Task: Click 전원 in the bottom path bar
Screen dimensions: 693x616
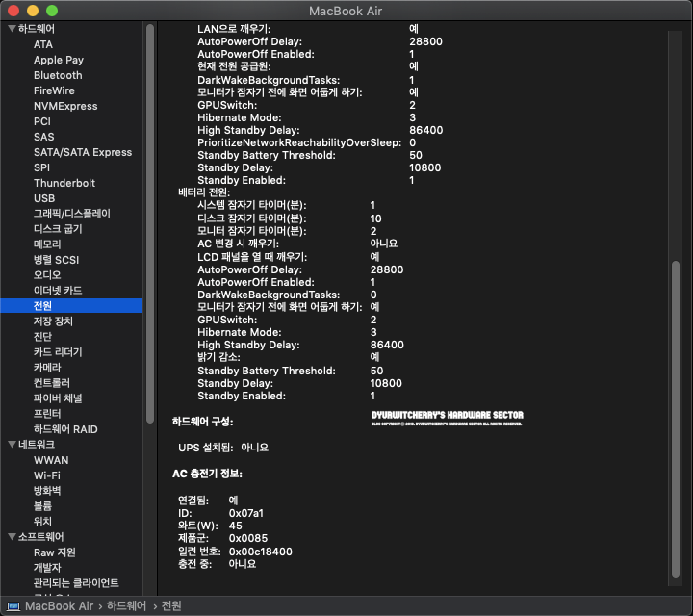Action: coord(171,605)
